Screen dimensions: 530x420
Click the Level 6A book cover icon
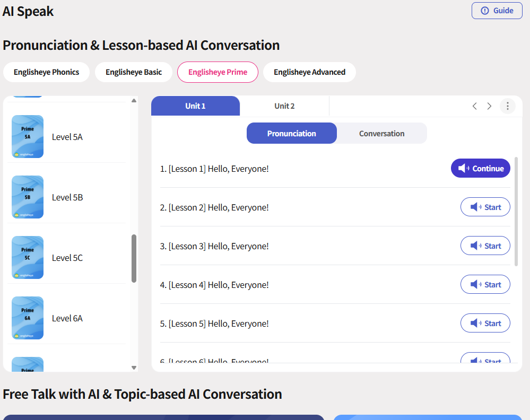click(x=28, y=318)
